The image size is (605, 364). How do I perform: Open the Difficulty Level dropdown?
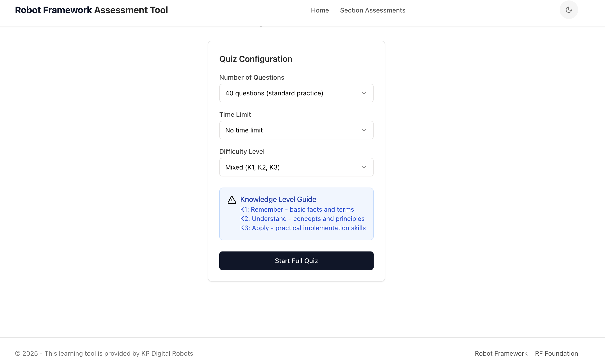pyautogui.click(x=296, y=167)
